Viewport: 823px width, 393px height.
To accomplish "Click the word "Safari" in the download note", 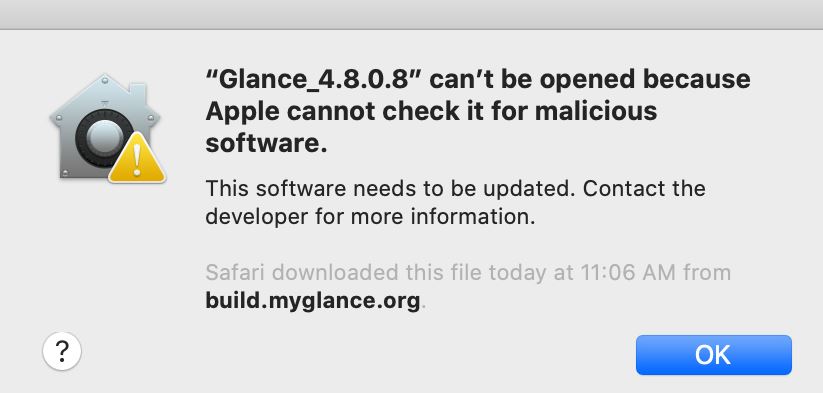I will pos(235,273).
